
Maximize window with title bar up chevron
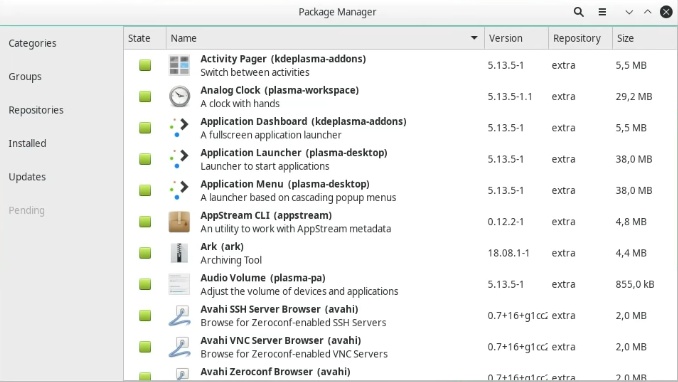(x=647, y=12)
